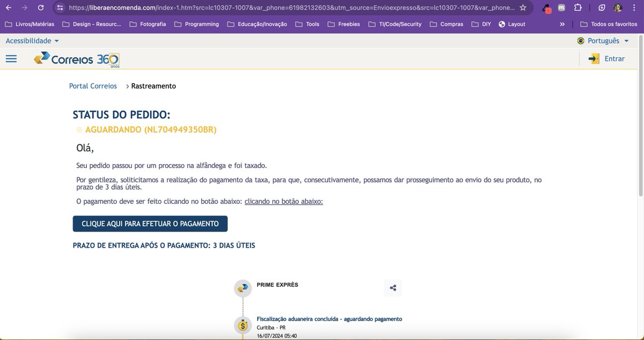Click the 16/07/2024 05:40 timestamp

[277, 336]
